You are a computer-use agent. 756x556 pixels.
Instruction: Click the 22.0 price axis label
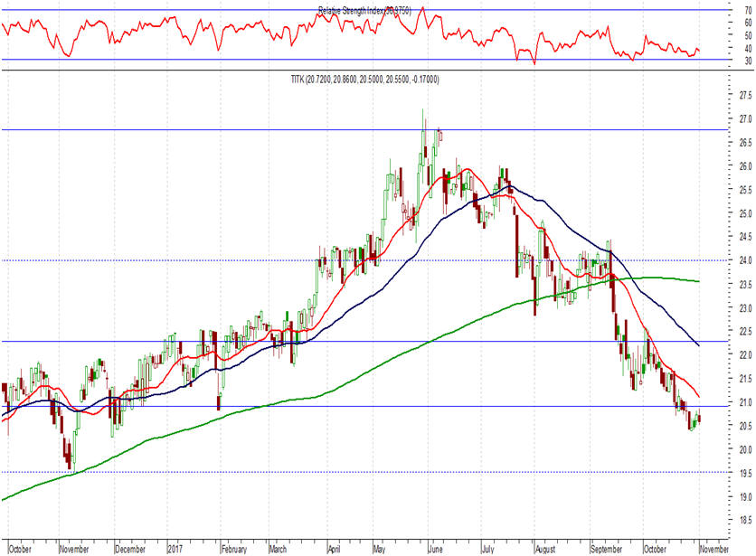coord(745,355)
